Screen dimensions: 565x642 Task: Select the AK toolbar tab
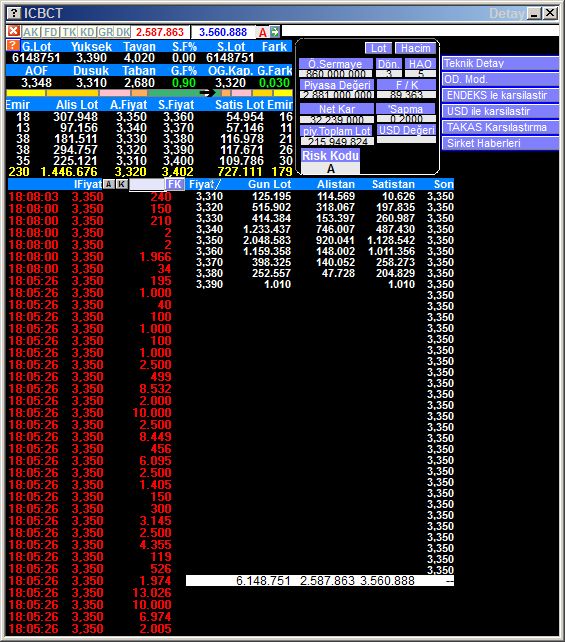31,32
